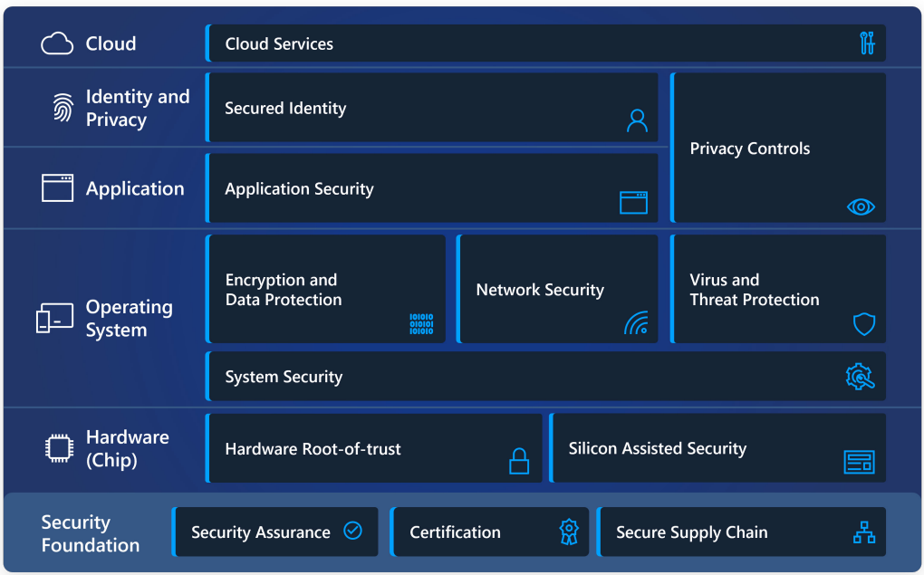Click the gear icon in System Security
This screenshot has height=575, width=924.
859,377
